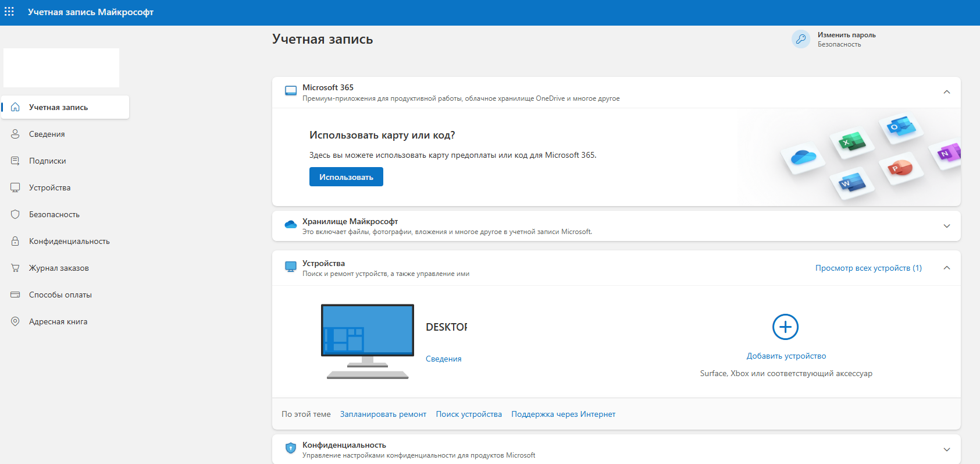Click the Word app tile
Image resolution: width=980 pixels, height=464 pixels.
pos(852,183)
